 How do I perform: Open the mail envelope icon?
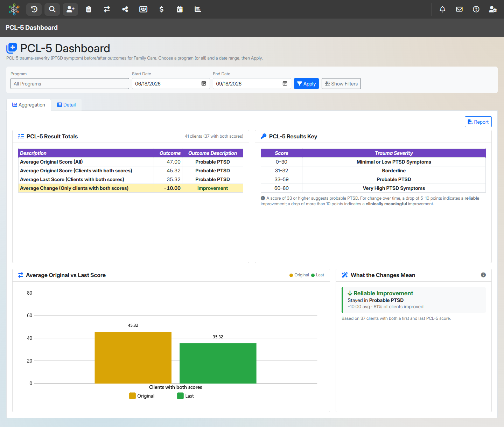point(459,9)
